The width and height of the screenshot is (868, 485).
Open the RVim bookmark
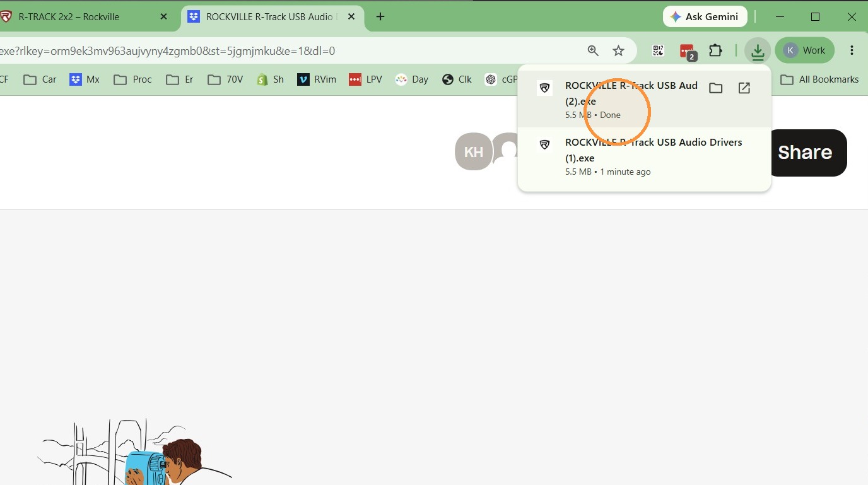[x=317, y=79]
